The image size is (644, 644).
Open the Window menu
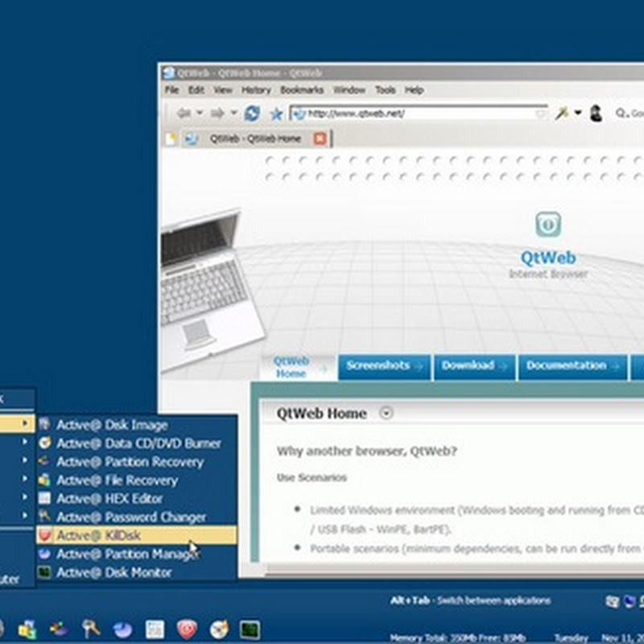349,90
